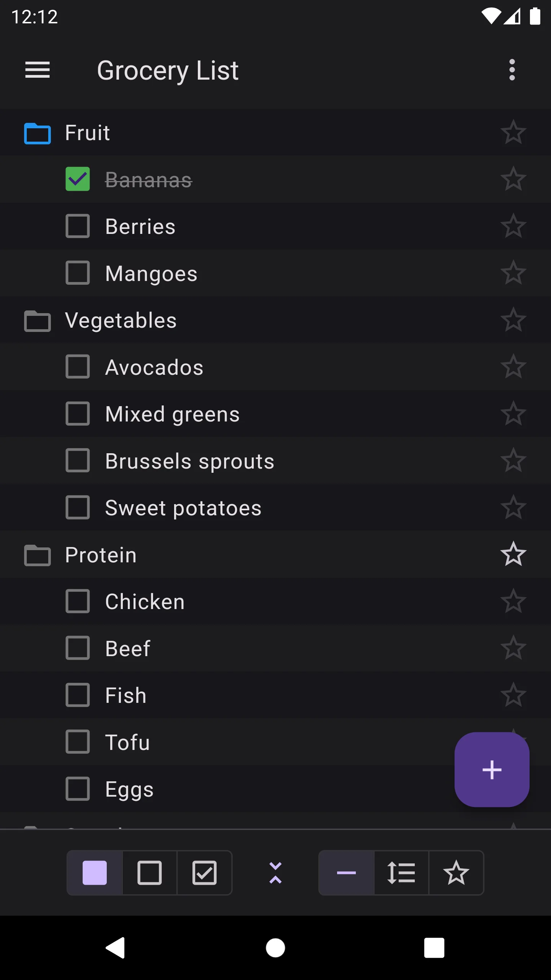Viewport: 551px width, 980px height.
Task: Select the filled purple square filter
Action: click(95, 873)
